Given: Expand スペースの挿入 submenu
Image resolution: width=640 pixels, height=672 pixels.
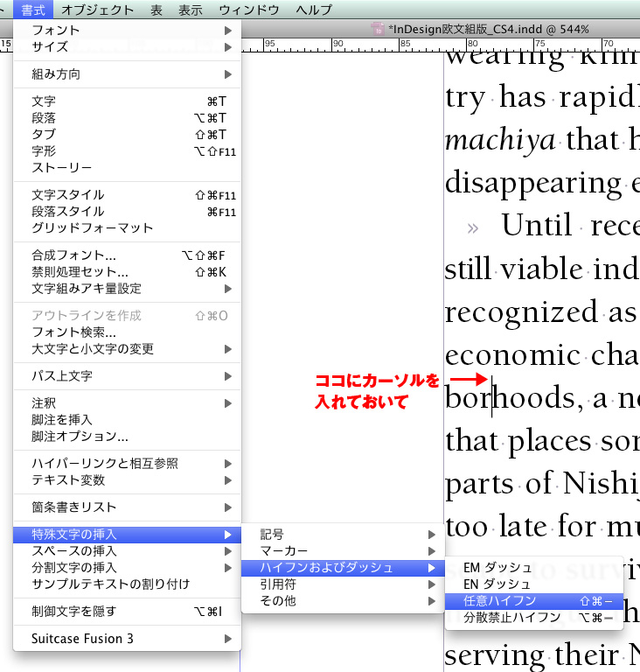Looking at the screenshot, I should tap(127, 551).
